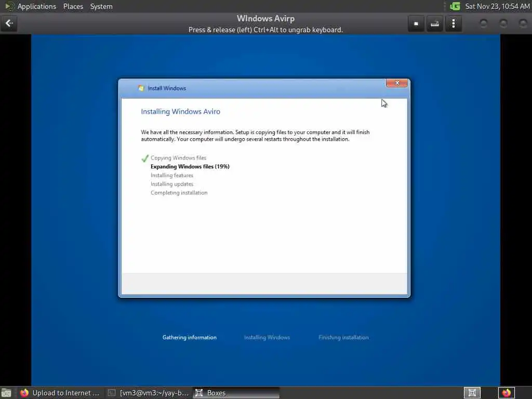Open the keyboard shortcuts button in Boxes header
Screen dimensions: 532x399
tap(435, 24)
